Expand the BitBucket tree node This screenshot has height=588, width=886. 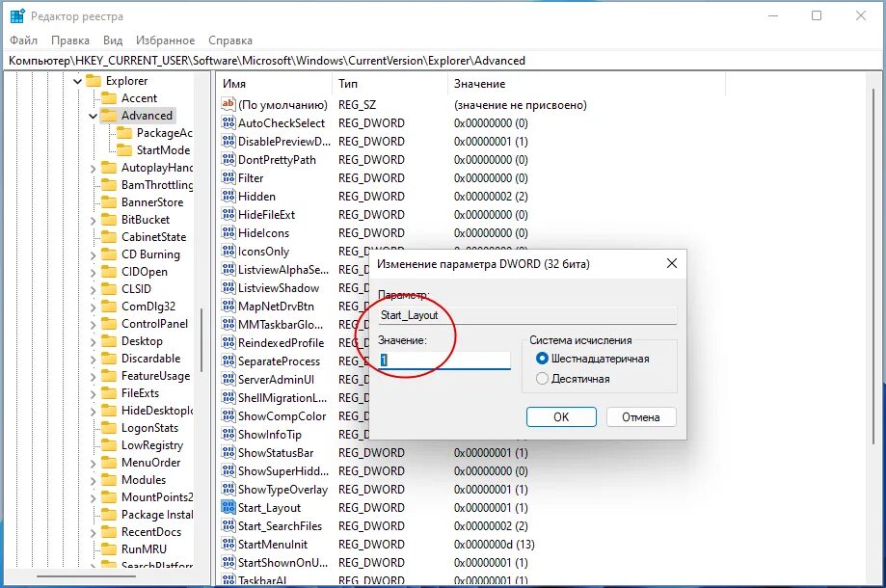(x=94, y=220)
